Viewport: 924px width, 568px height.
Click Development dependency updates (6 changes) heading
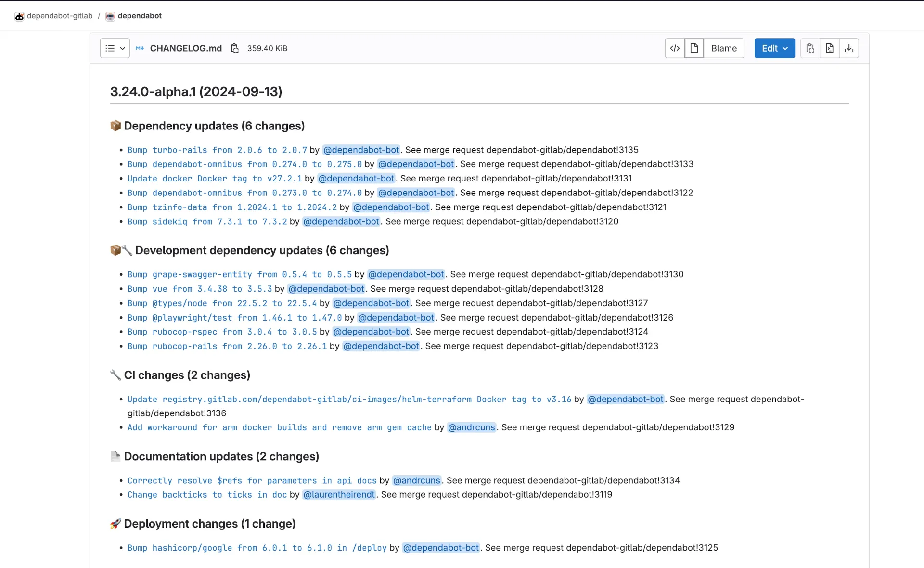click(x=262, y=251)
